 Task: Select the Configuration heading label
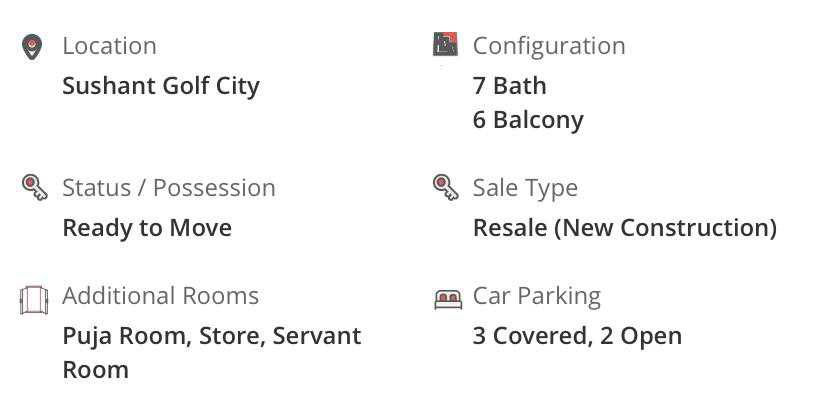(549, 46)
